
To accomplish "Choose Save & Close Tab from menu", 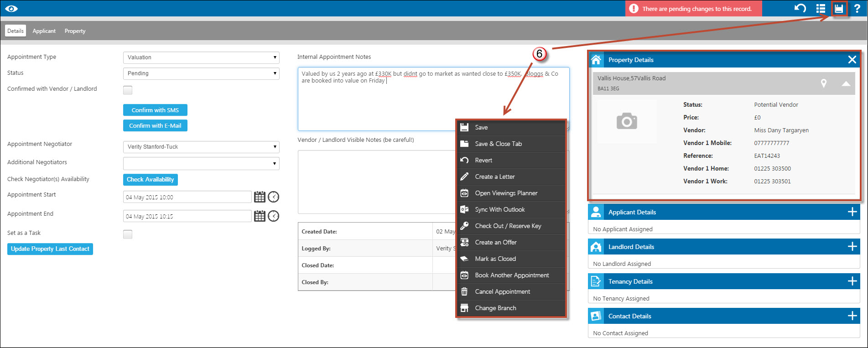I will 511,144.
